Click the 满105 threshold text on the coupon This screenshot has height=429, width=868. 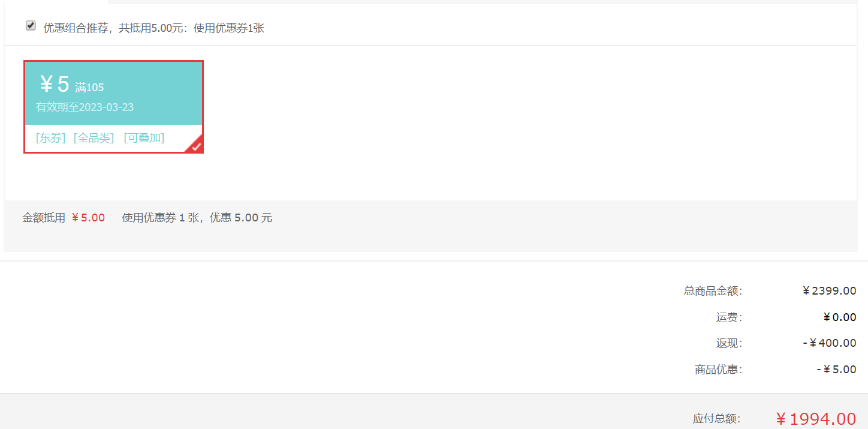pyautogui.click(x=89, y=88)
